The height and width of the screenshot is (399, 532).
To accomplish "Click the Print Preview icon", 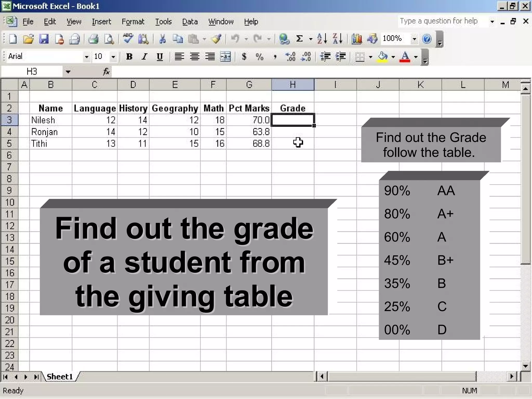I will (x=109, y=39).
